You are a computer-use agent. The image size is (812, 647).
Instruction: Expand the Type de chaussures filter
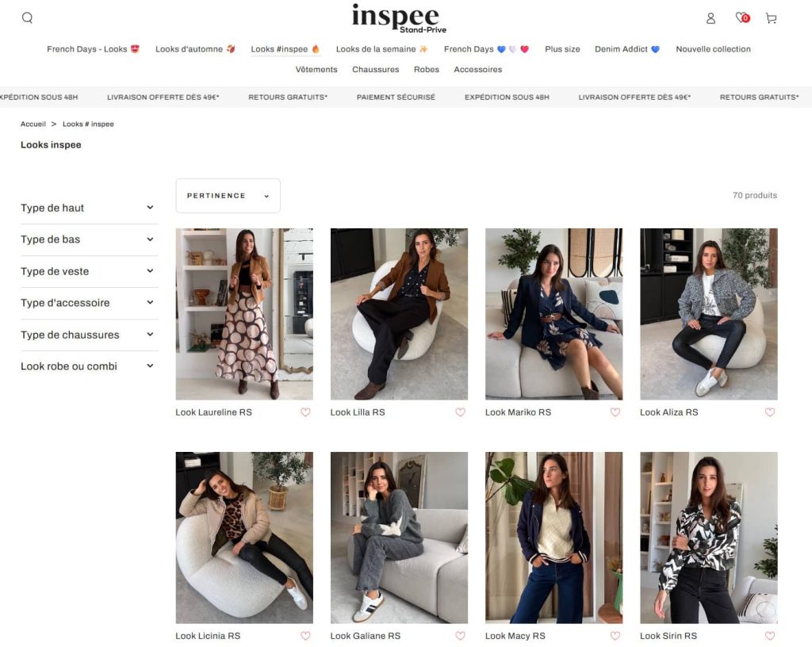coord(87,335)
